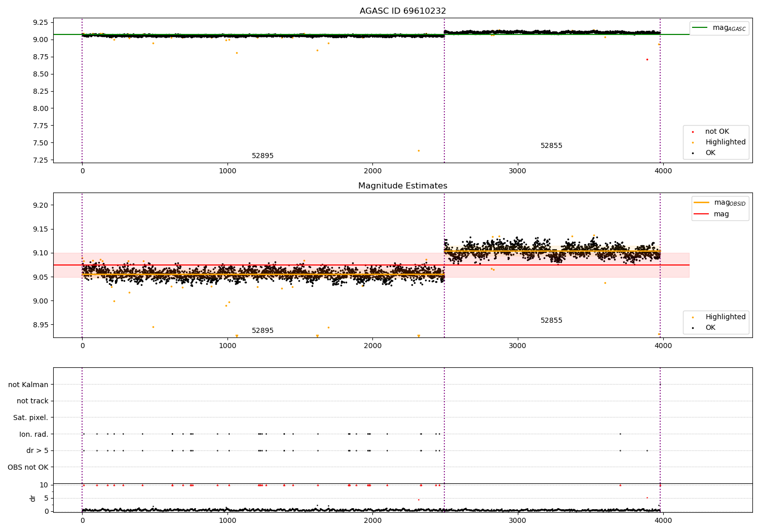Select 'OK' legend label in Magnitude Estimates plot
760x532 pixels.
click(710, 328)
